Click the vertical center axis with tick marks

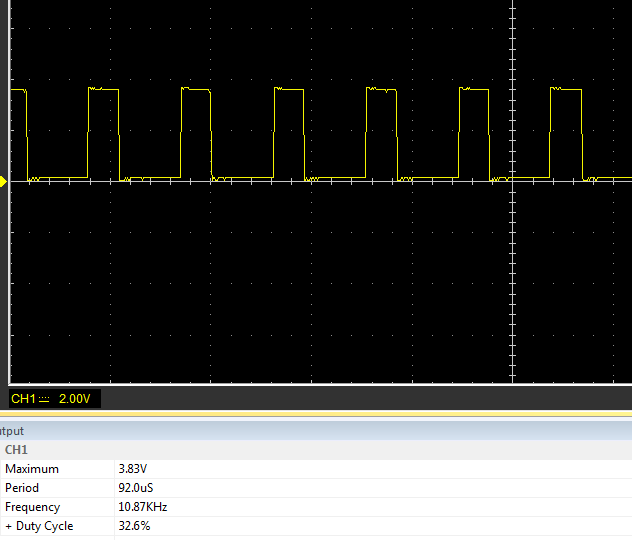click(x=511, y=280)
